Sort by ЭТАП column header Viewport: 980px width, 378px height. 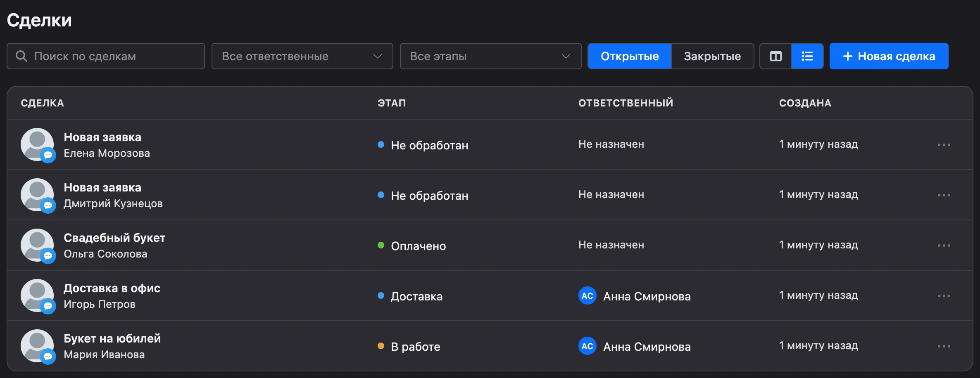392,103
